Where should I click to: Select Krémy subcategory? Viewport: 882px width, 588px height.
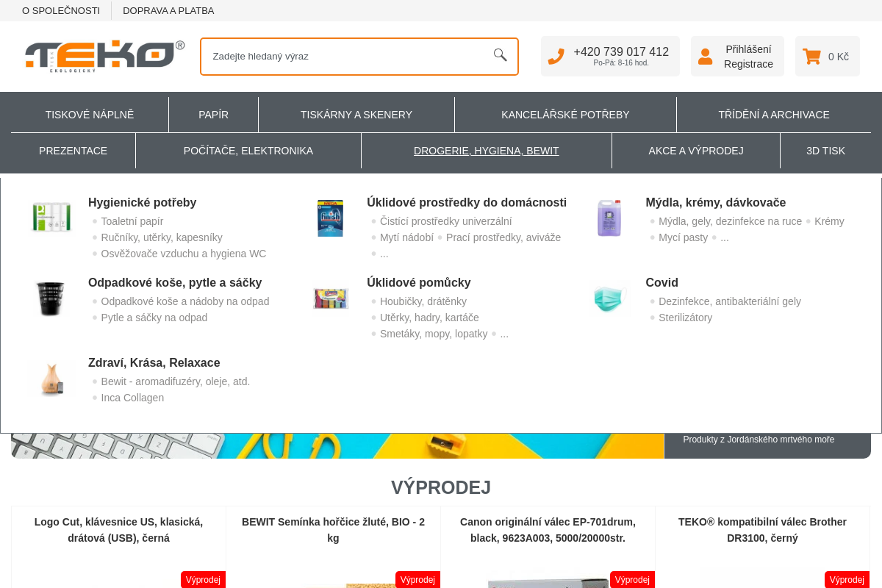pos(829,221)
